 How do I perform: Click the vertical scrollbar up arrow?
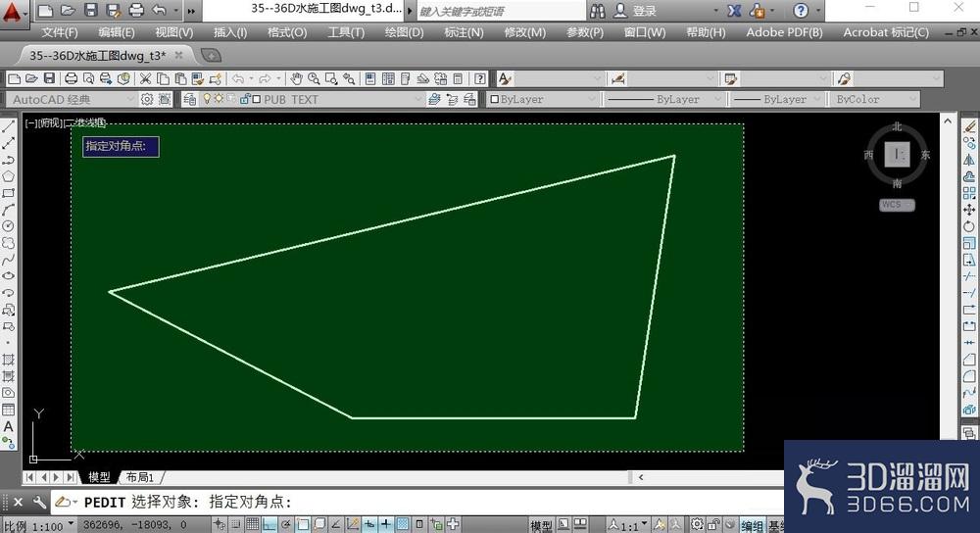pos(948,121)
